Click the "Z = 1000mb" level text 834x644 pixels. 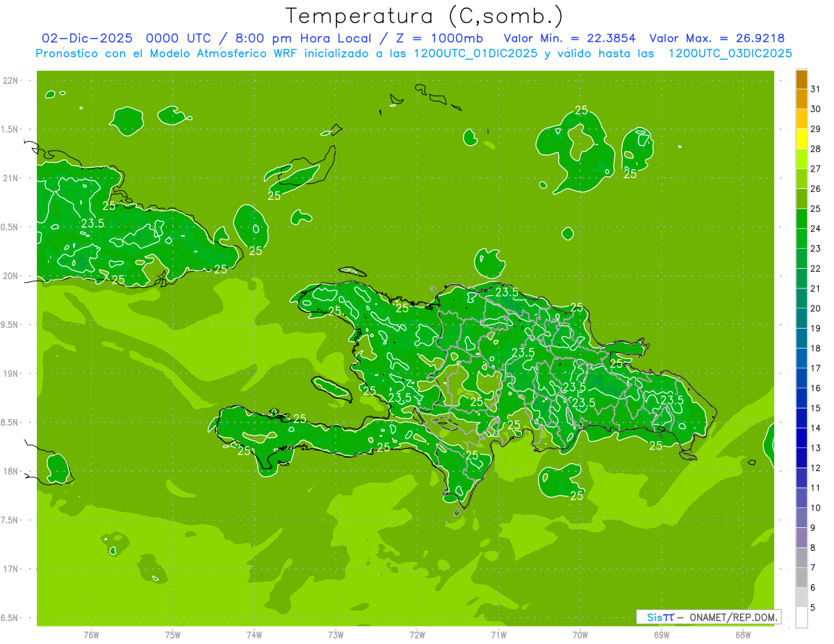pos(439,38)
